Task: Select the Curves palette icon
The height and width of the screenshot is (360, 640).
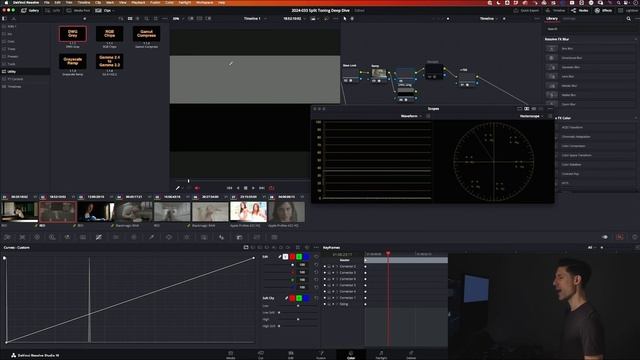Action: (x=99, y=237)
